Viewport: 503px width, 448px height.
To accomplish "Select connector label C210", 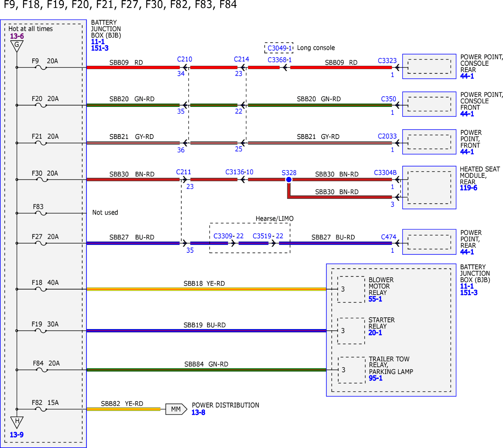I will pos(185,59).
